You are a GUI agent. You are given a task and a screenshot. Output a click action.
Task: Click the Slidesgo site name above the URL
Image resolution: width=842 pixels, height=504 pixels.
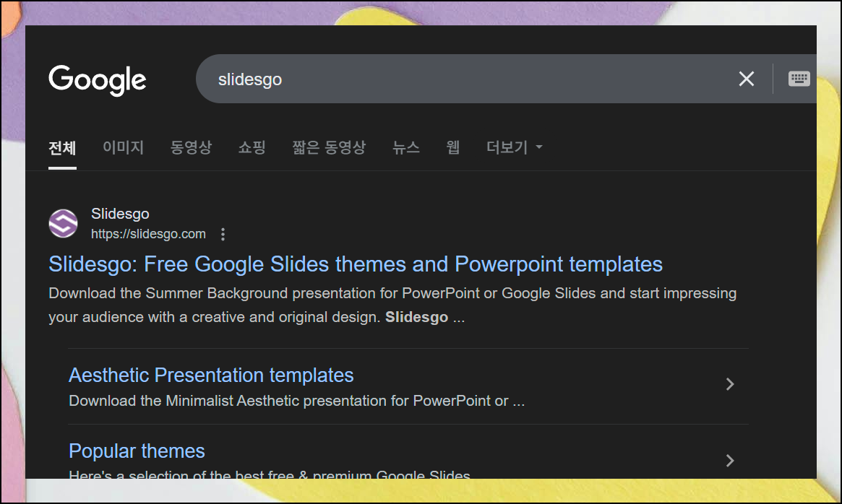120,214
